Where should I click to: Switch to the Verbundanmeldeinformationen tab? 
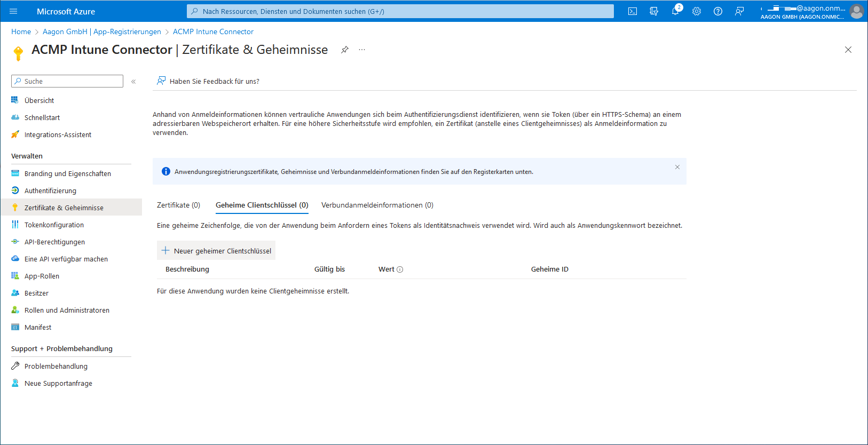[x=377, y=205]
